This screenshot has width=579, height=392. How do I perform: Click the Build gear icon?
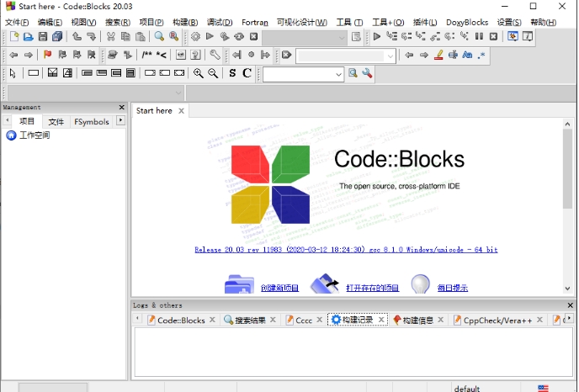[196, 37]
